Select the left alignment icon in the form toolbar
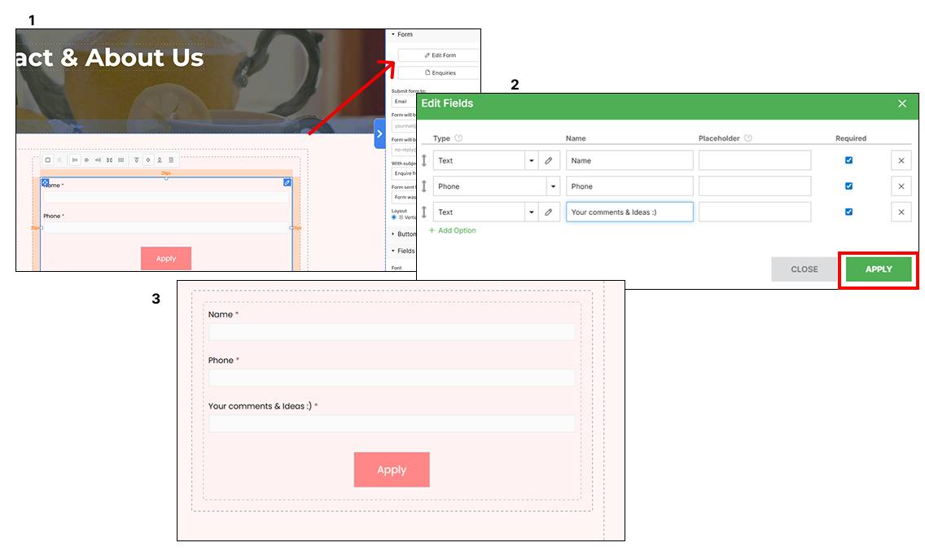 [75, 160]
